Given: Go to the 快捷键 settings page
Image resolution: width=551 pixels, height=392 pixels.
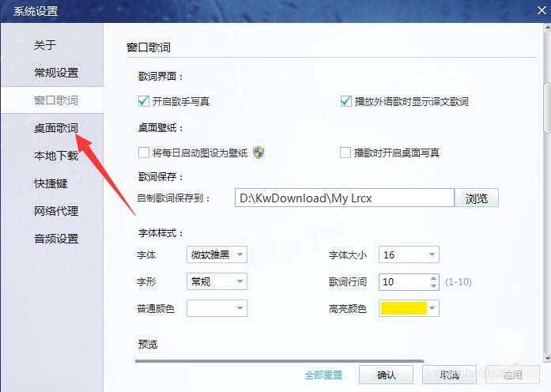Looking at the screenshot, I should 51,183.
